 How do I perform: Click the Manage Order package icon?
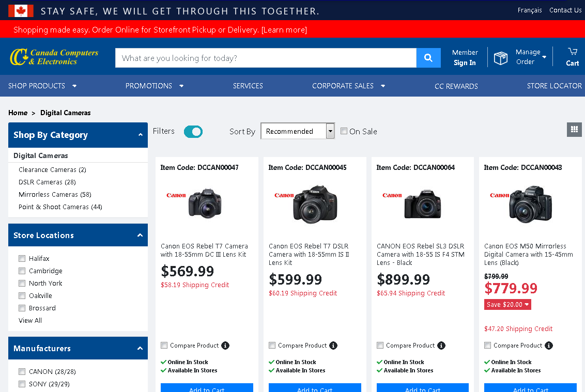501,58
